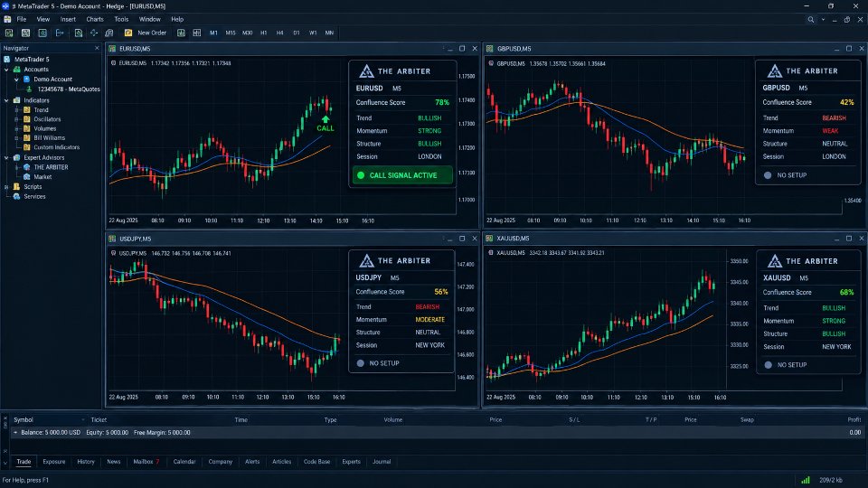Click the Expert Advisors icon in Navigator
Viewport: 868px width, 488px height.
pyautogui.click(x=16, y=157)
